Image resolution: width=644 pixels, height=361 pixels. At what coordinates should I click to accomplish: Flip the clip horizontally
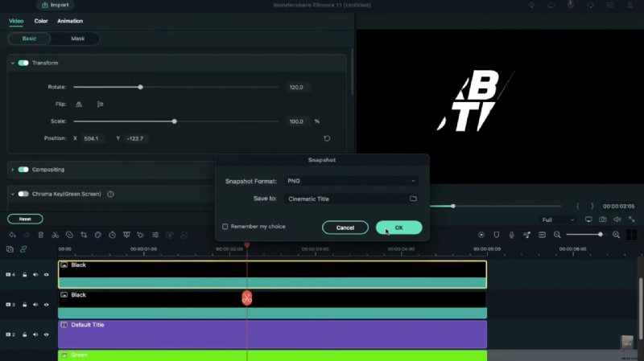coord(79,104)
